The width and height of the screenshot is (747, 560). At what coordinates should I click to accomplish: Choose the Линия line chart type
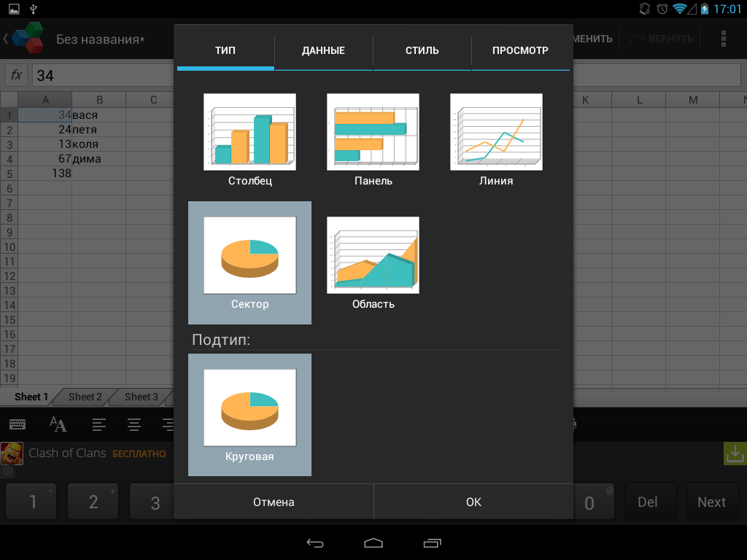(x=496, y=139)
